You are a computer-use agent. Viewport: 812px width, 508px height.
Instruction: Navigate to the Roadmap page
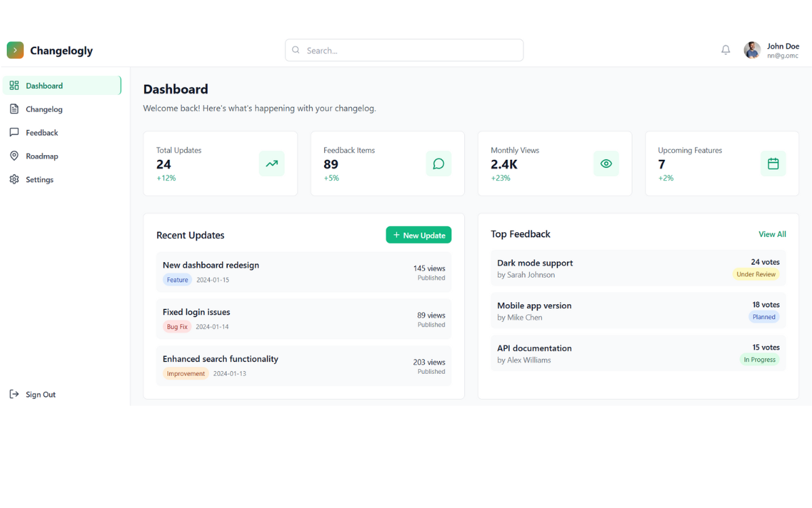(42, 156)
